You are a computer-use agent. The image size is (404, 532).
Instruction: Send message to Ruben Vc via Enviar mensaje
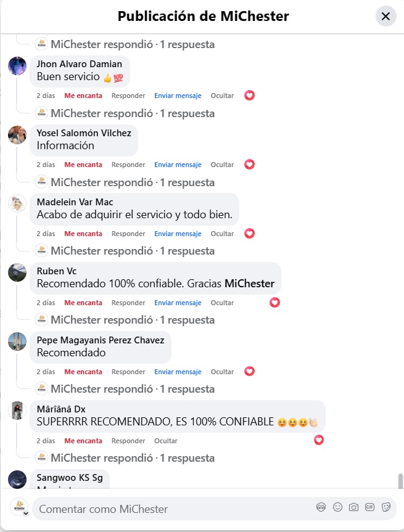coord(178,303)
